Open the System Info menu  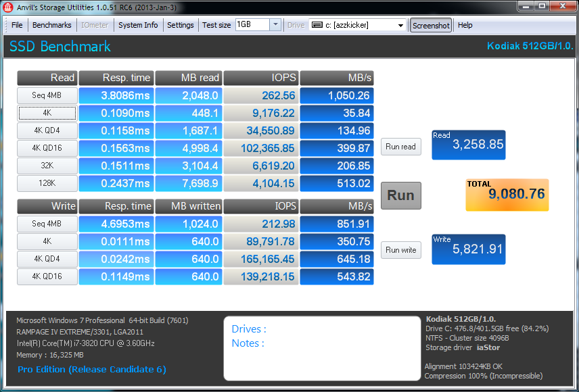pyautogui.click(x=138, y=25)
